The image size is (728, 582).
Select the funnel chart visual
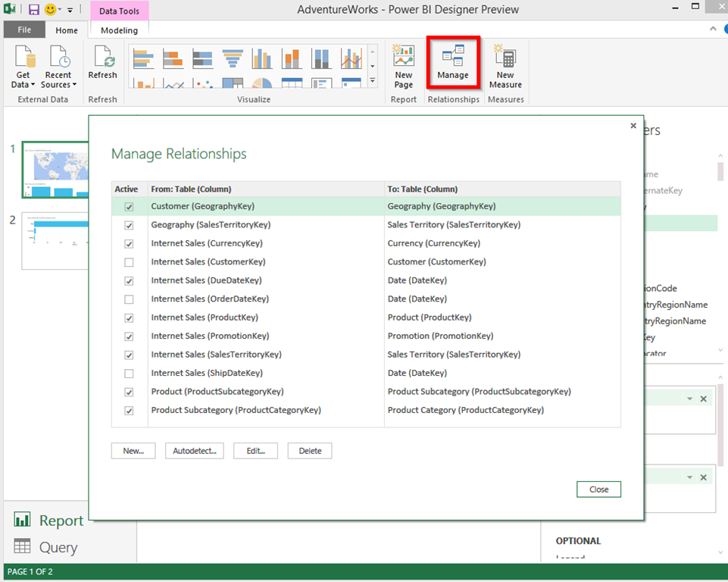(x=233, y=58)
